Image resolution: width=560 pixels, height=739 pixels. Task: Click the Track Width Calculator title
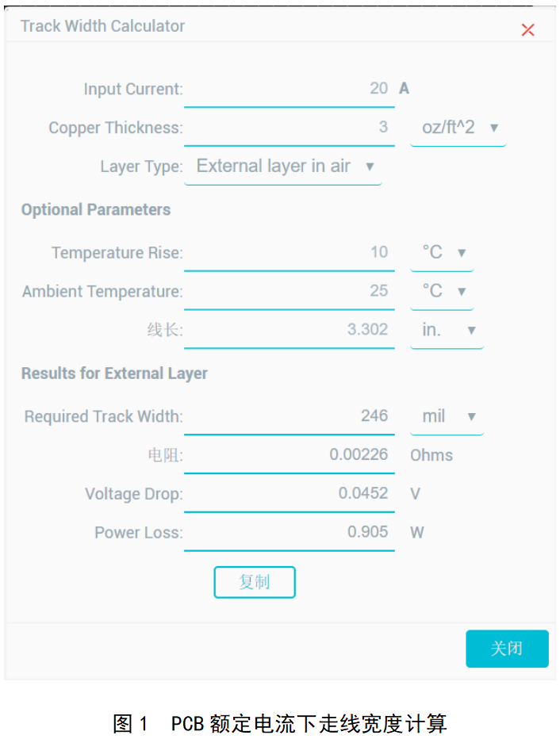click(102, 26)
